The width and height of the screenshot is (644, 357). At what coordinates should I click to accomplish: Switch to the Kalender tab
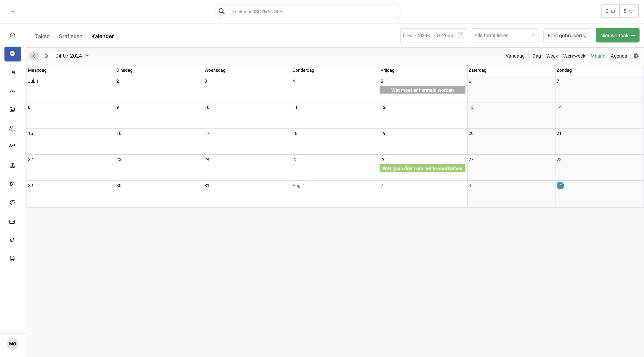(102, 36)
